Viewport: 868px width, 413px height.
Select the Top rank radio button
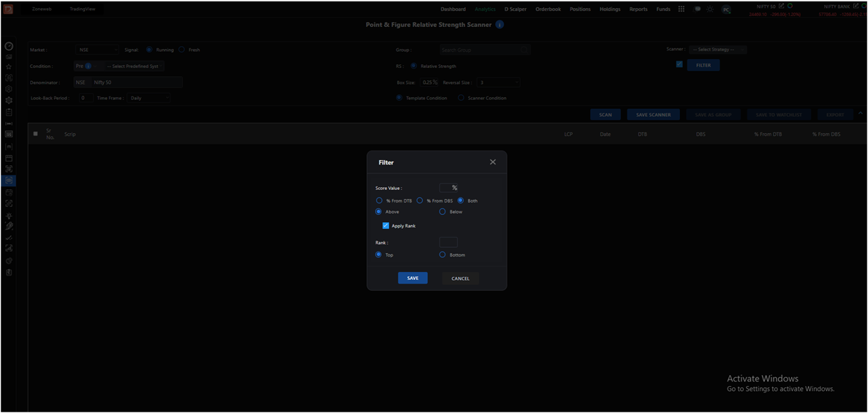(379, 254)
